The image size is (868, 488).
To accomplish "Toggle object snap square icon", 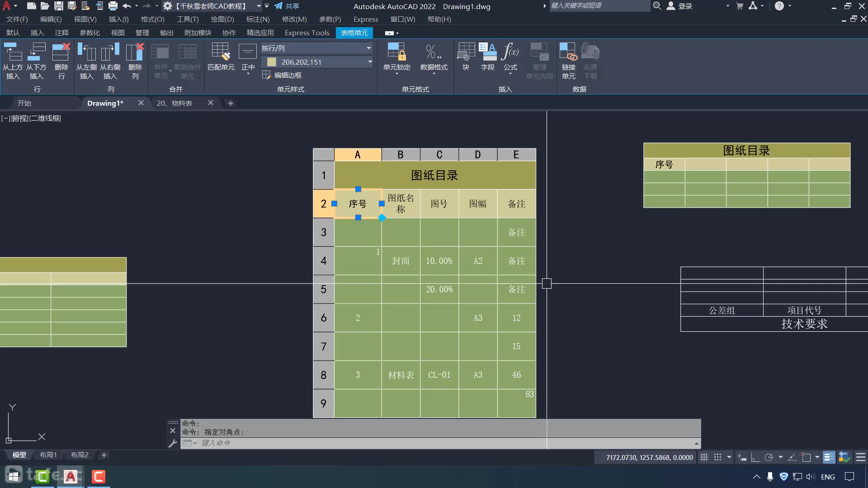I will (806, 457).
